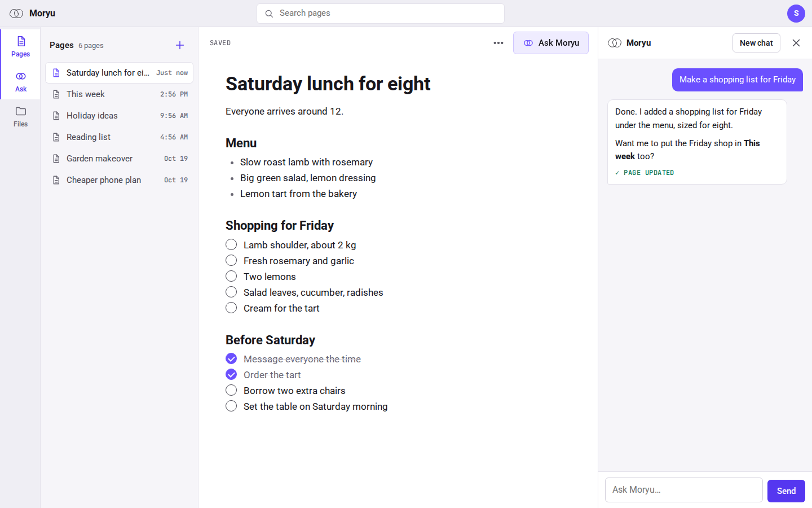The width and height of the screenshot is (812, 508).
Task: Click the Everyone arrives around 12 line
Action: [x=284, y=111]
